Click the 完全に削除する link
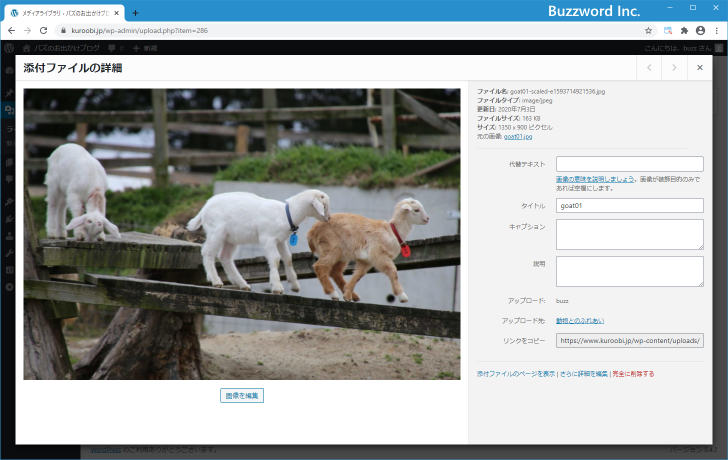Image resolution: width=728 pixels, height=460 pixels. pyautogui.click(x=633, y=374)
